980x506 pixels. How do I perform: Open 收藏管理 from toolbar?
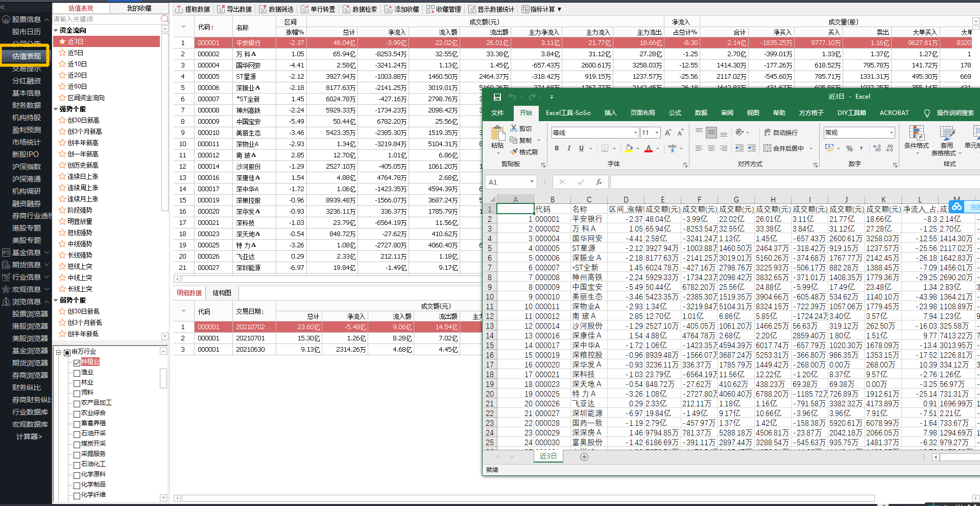click(443, 9)
